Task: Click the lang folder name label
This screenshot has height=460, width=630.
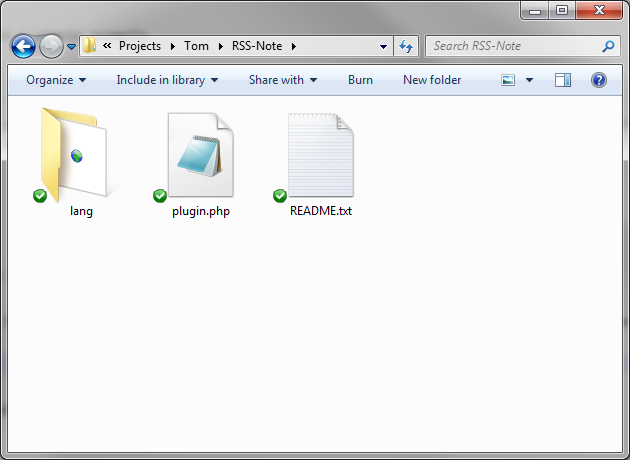Action: click(81, 211)
